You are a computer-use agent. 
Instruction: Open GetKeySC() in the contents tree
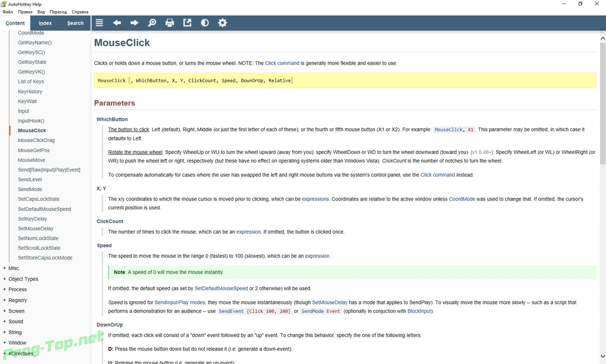point(31,52)
